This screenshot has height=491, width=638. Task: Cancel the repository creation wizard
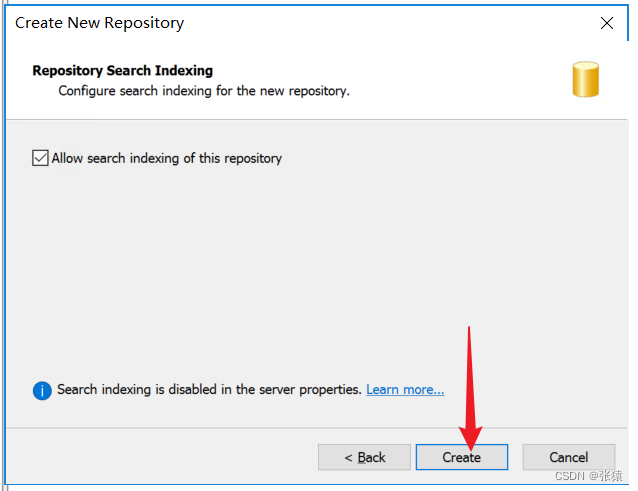pos(568,457)
